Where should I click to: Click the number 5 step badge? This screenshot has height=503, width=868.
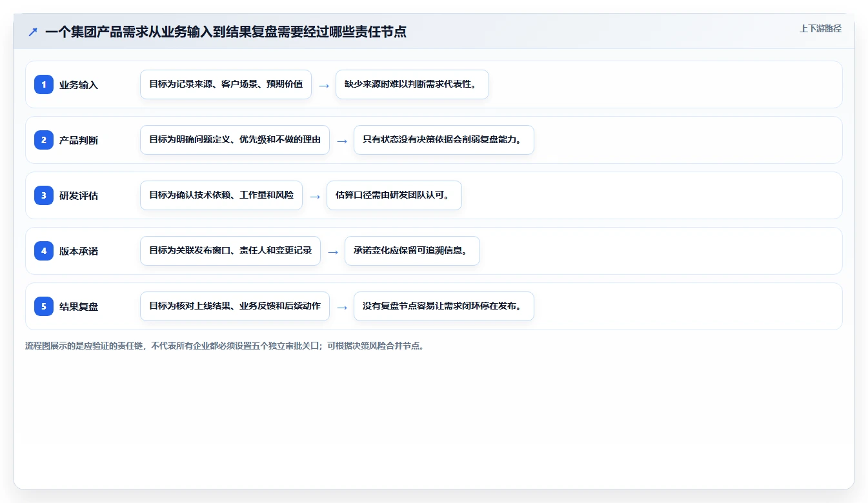tap(44, 306)
